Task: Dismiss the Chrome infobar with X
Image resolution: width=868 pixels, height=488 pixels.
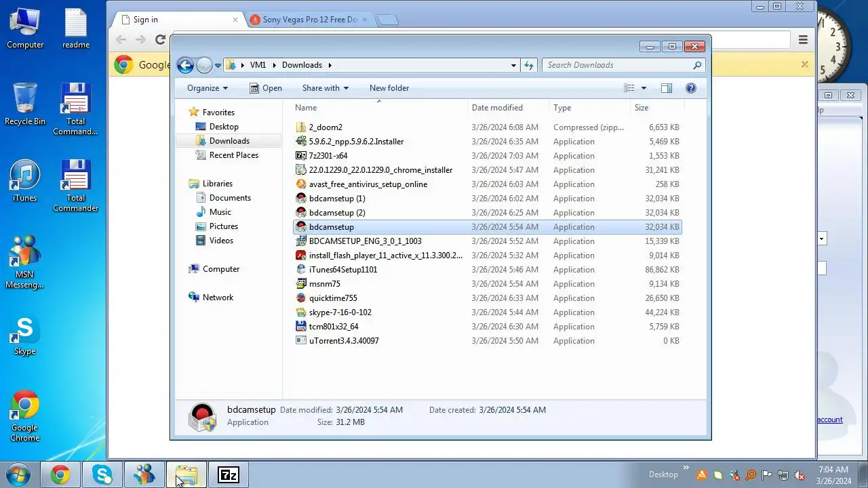Action: click(804, 64)
